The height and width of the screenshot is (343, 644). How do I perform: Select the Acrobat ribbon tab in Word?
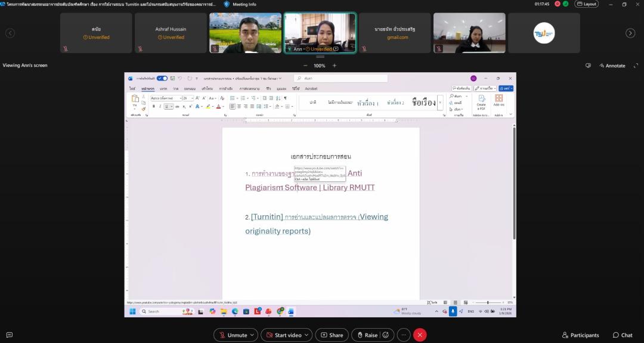point(311,88)
